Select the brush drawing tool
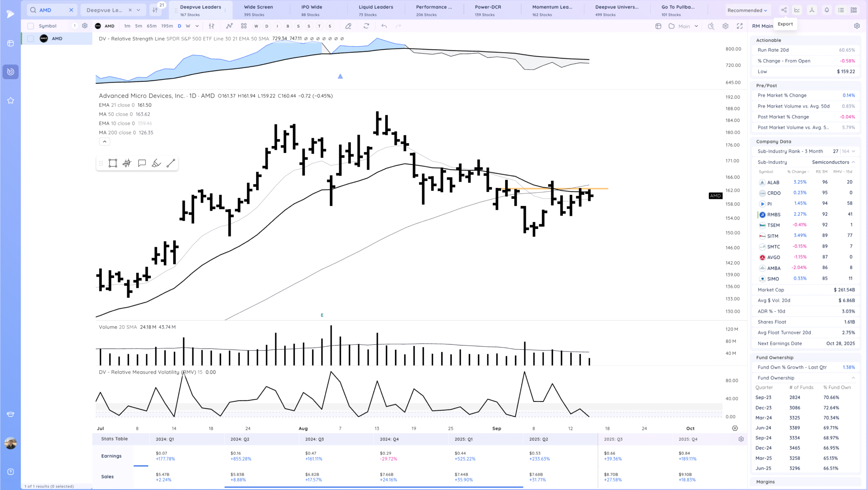The width and height of the screenshot is (868, 490). pos(156,163)
